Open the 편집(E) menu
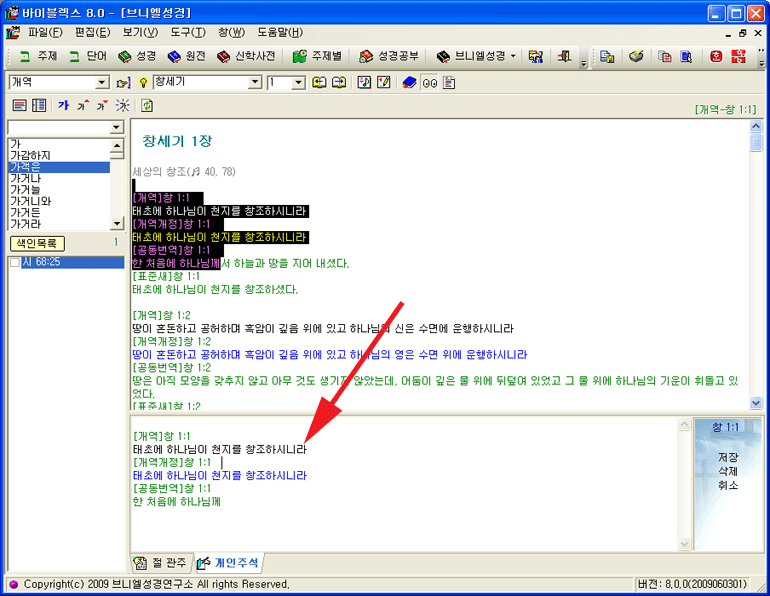Viewport: 770px width, 596px height. 92,32
